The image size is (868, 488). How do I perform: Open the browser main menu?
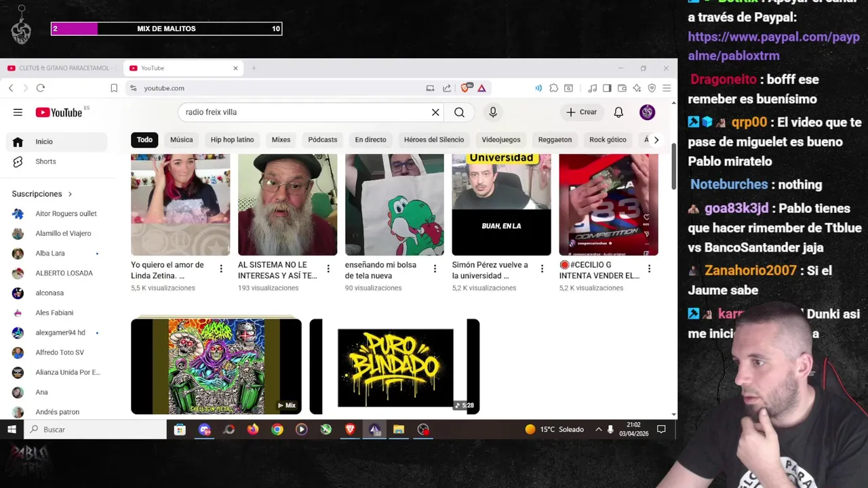tap(667, 88)
